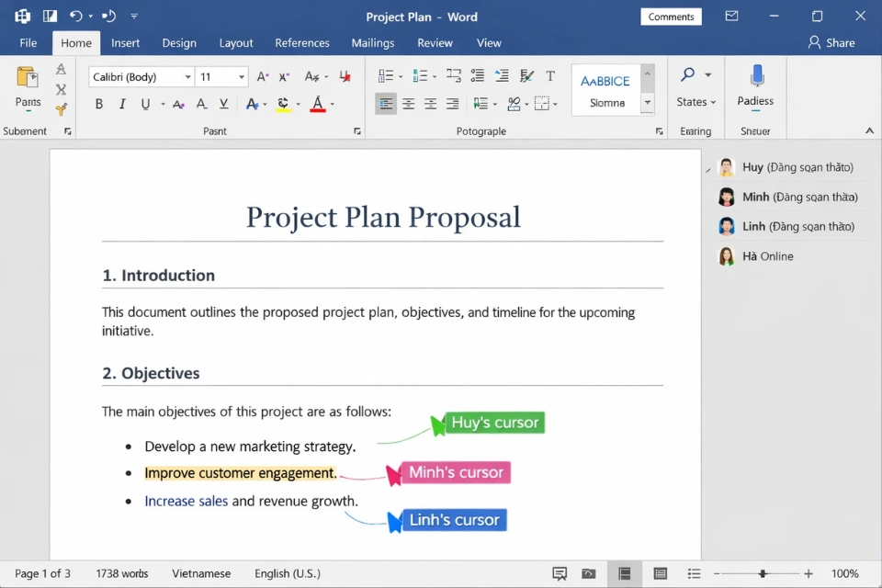The height and width of the screenshot is (588, 882).
Task: Toggle left text alignment
Action: (x=385, y=104)
